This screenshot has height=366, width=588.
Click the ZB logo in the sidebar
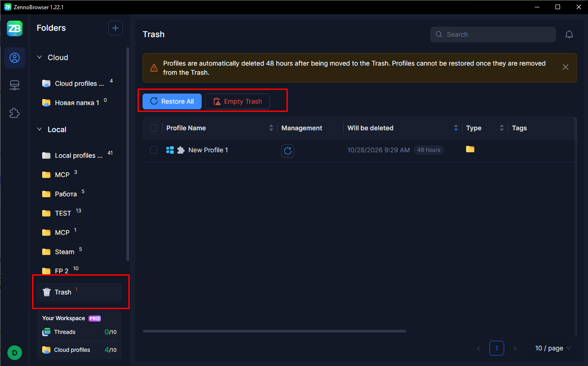(x=15, y=28)
